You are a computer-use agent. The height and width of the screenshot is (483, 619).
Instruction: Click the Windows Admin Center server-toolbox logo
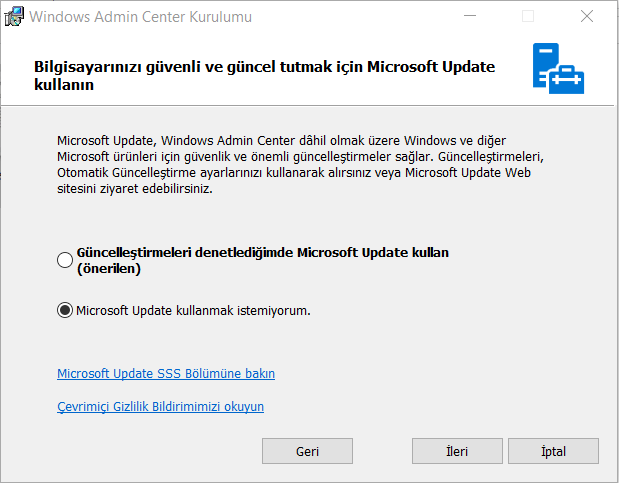557,69
